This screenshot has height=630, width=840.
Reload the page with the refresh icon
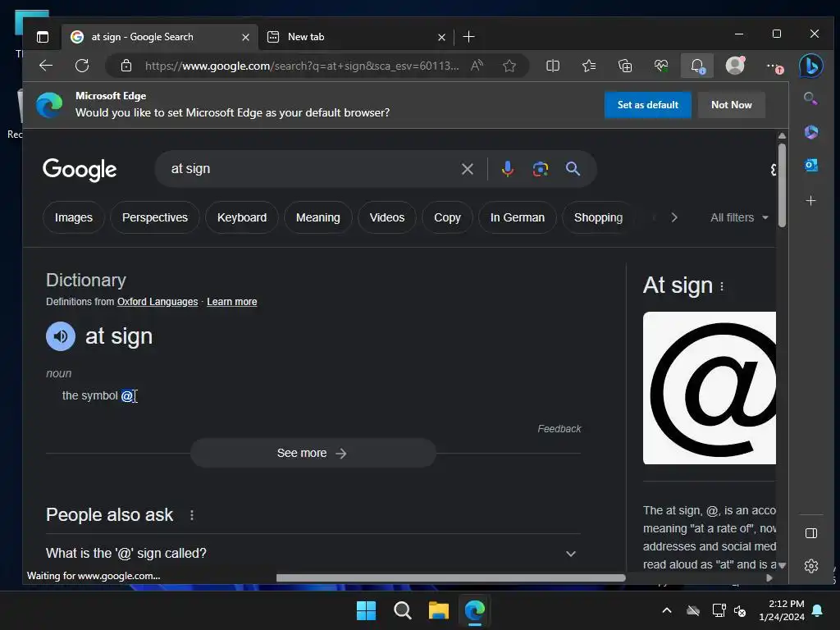pyautogui.click(x=82, y=66)
